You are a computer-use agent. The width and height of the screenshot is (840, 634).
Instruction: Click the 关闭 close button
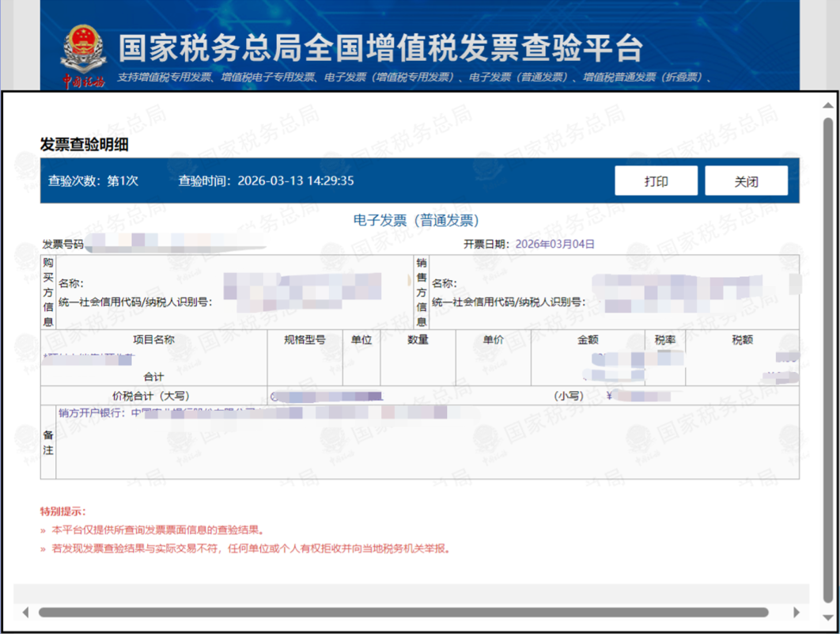tap(746, 180)
